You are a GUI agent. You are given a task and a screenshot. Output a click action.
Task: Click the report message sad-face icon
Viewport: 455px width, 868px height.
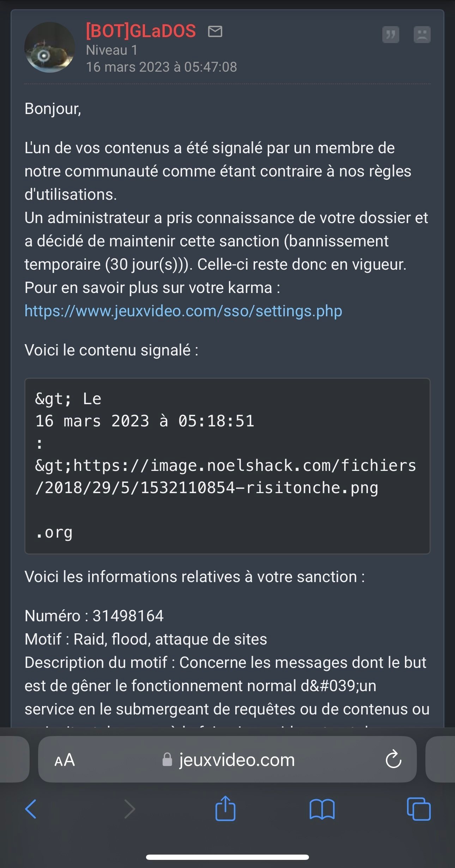click(x=422, y=35)
